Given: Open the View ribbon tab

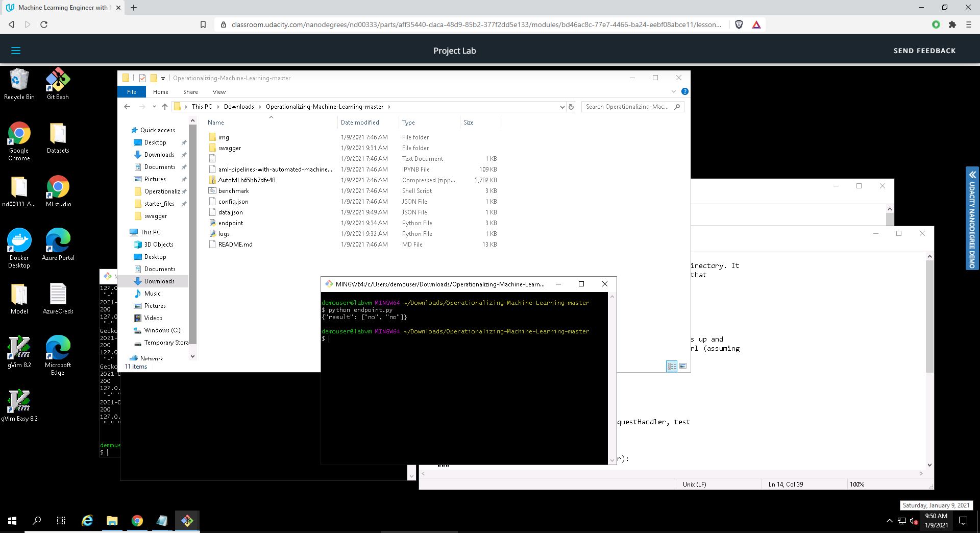Looking at the screenshot, I should [x=219, y=92].
